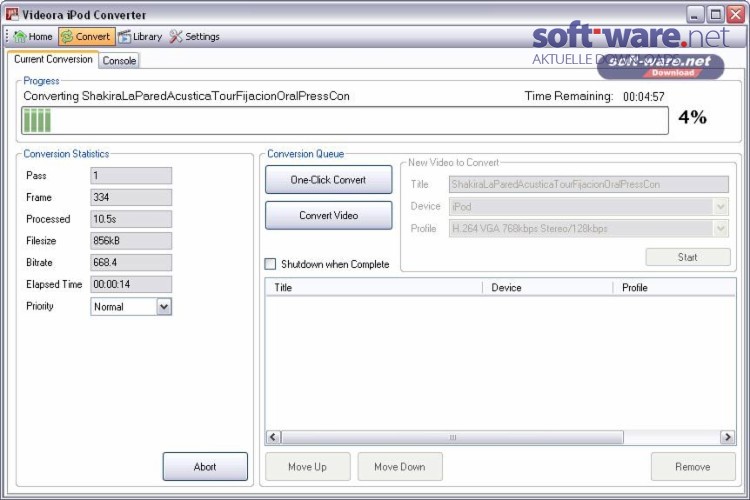Image resolution: width=750 pixels, height=500 pixels.
Task: Click the Settings tools icon
Action: tap(176, 37)
